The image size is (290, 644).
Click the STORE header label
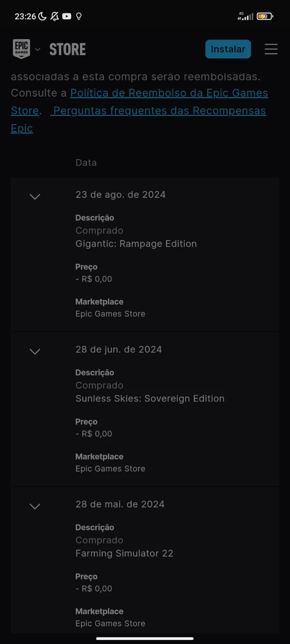click(68, 49)
